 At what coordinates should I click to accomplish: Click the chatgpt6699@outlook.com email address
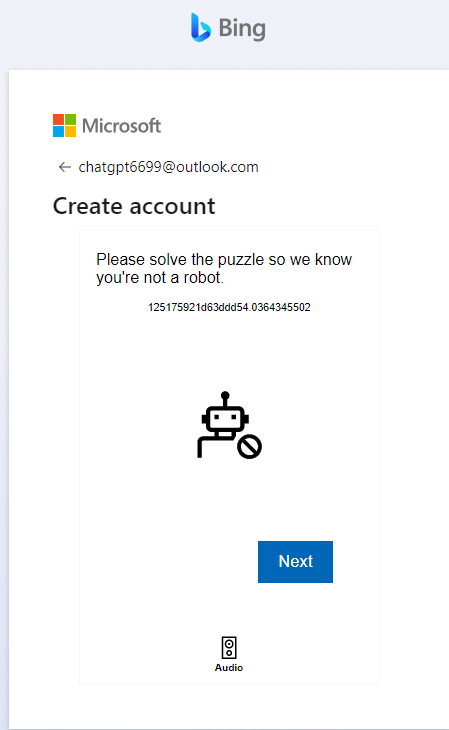point(169,167)
